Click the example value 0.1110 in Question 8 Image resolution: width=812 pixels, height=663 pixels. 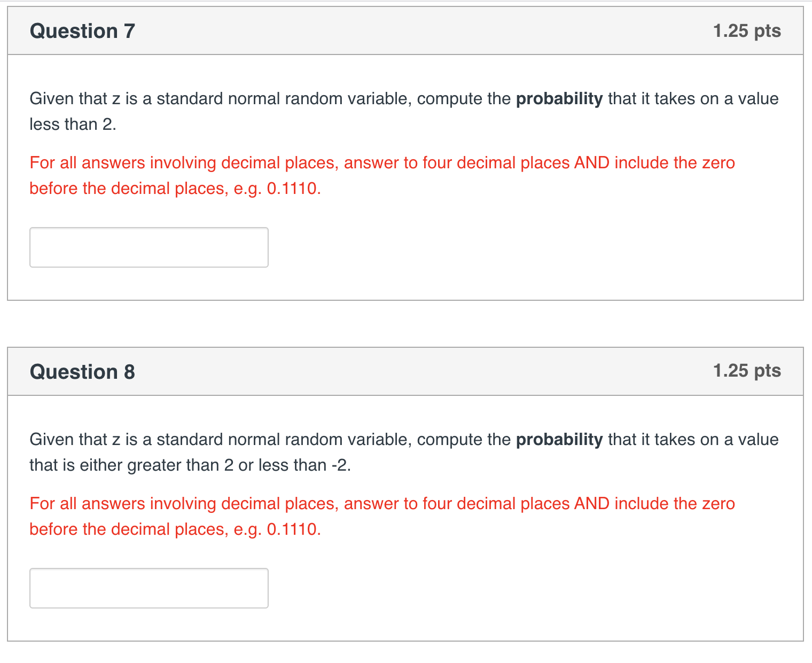[293, 529]
